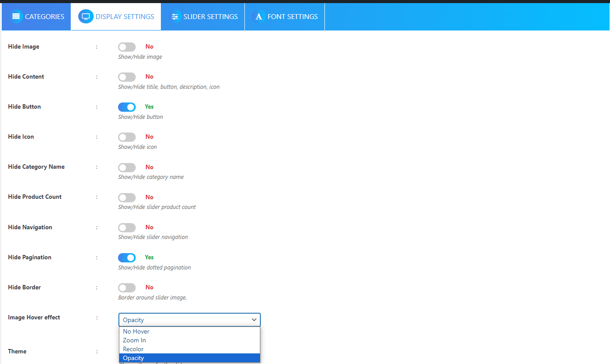Viewport: 610px width, 364px height.
Task: Open the Font Settings tab
Action: click(285, 16)
